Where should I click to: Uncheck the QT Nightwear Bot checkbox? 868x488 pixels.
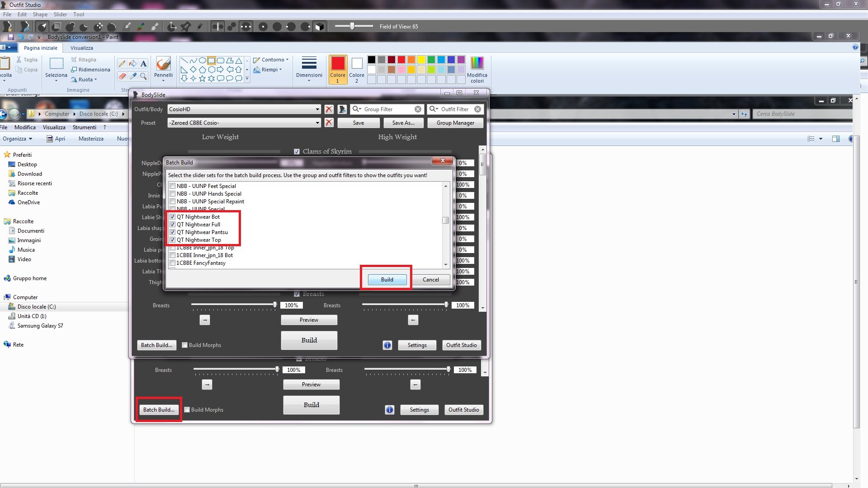point(172,217)
